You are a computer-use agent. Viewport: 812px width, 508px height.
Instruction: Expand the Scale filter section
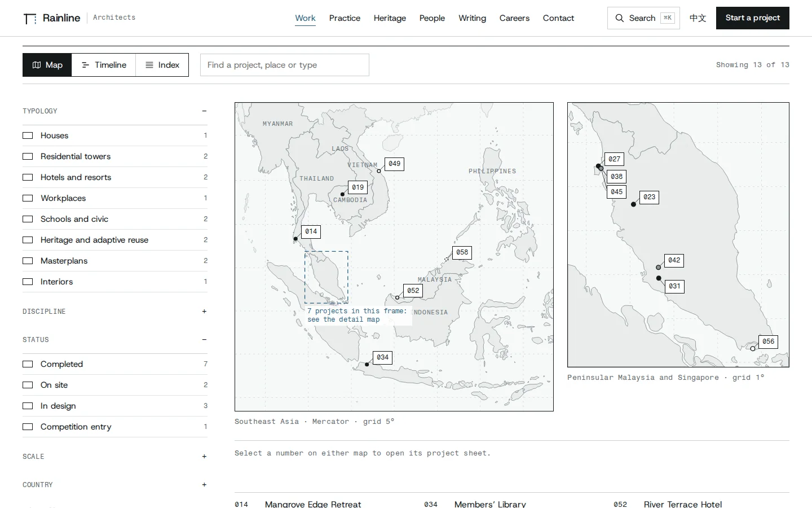115,457
